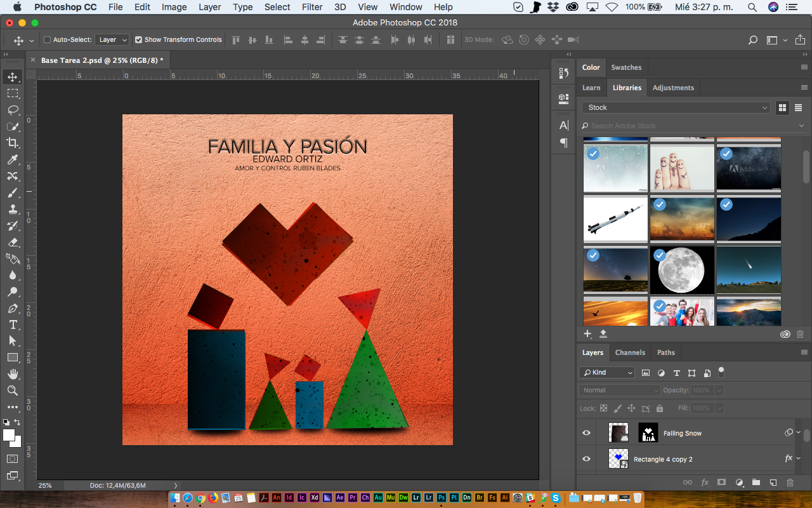The width and height of the screenshot is (812, 508).
Task: Click the 25% zoom level field
Action: [x=46, y=485]
